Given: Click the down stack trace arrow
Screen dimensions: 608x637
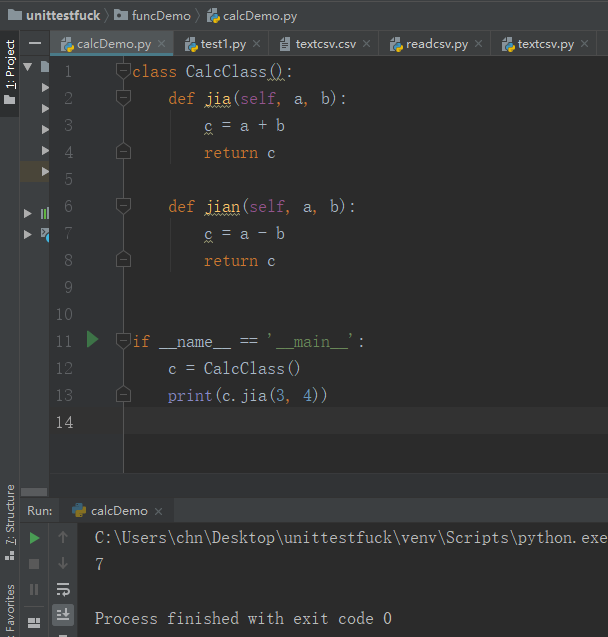Looking at the screenshot, I should 63,563.
